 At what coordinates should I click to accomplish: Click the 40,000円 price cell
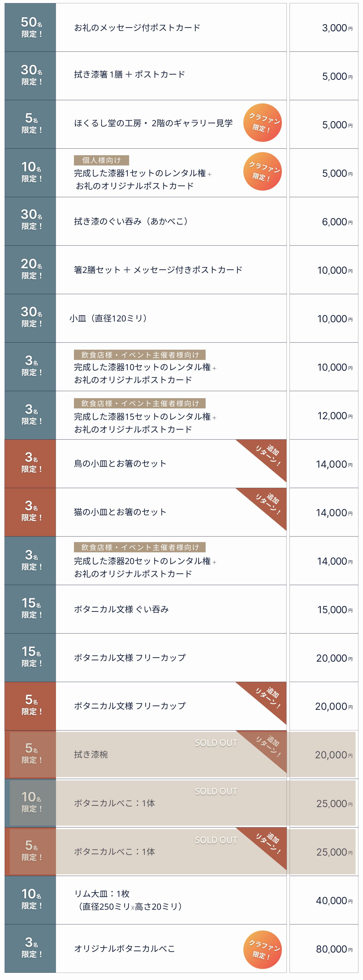point(324,900)
